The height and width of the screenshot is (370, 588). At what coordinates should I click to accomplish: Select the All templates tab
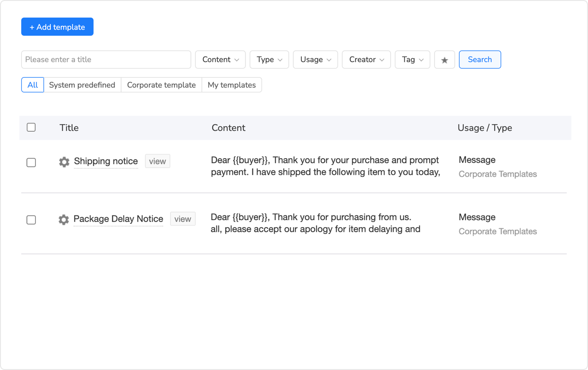(32, 85)
